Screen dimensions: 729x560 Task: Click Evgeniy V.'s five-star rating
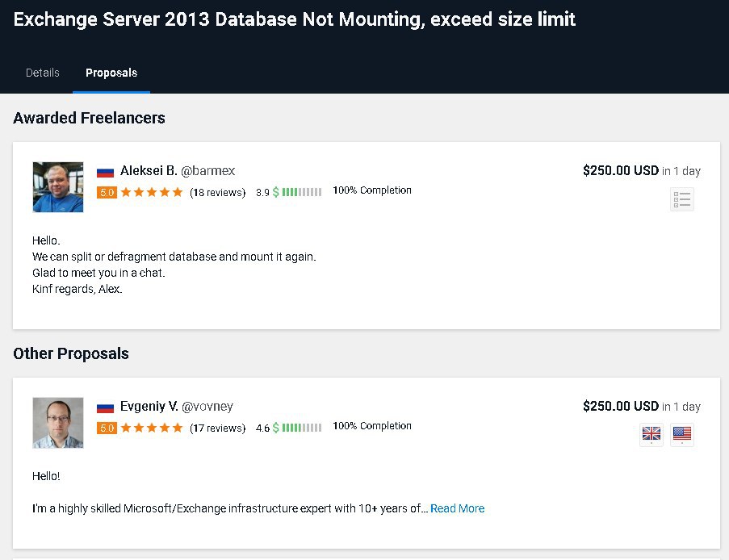click(152, 428)
